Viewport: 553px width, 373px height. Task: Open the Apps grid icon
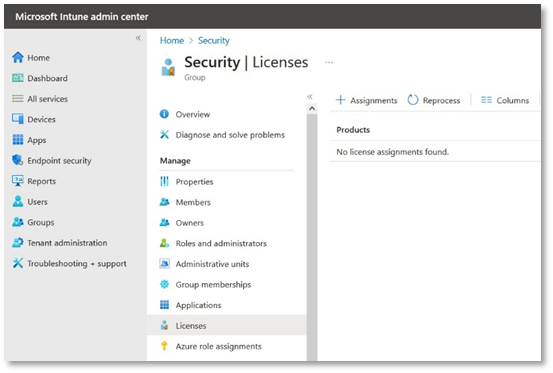coord(17,140)
